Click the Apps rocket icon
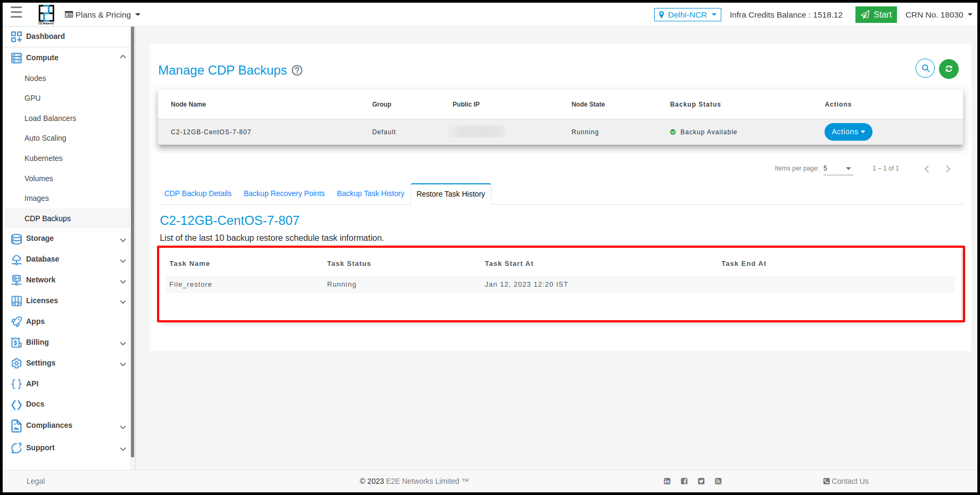This screenshot has height=495, width=980. click(x=17, y=322)
